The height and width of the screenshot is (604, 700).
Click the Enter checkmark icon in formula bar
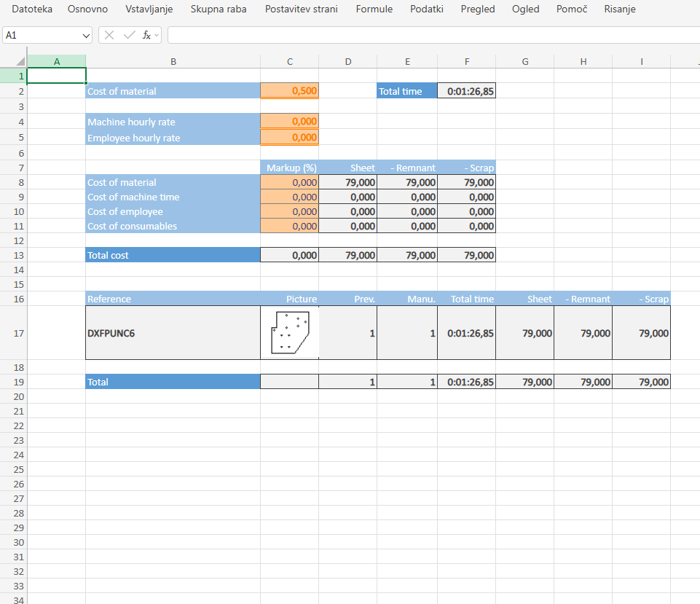tap(130, 35)
